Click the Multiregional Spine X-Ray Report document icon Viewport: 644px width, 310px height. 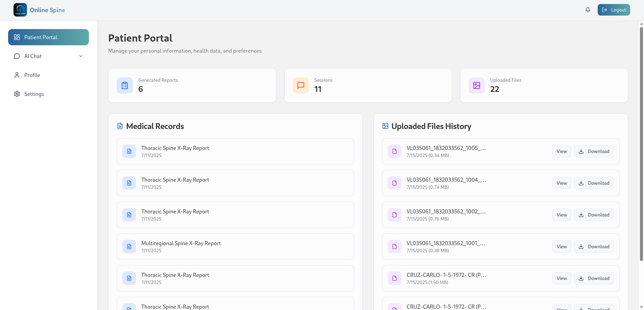[x=129, y=247]
